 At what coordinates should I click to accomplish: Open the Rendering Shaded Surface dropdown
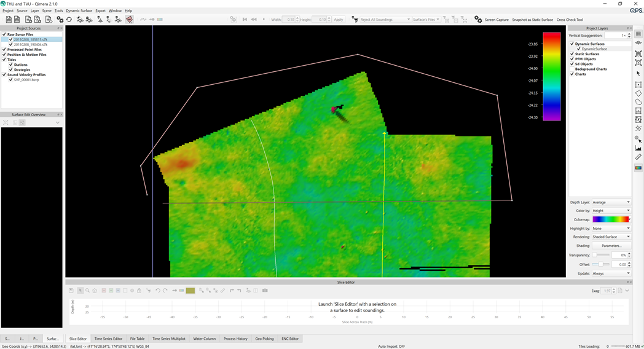tap(611, 237)
